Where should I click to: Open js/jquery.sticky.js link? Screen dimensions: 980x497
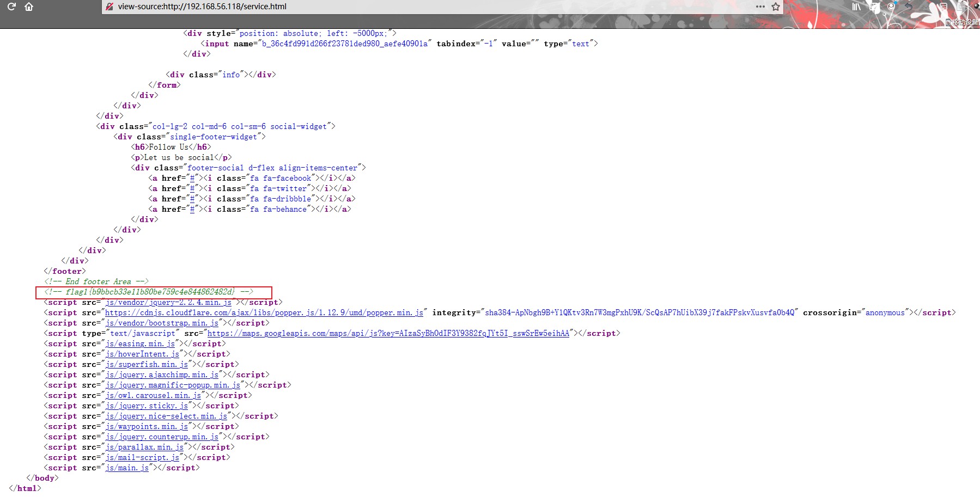click(147, 406)
